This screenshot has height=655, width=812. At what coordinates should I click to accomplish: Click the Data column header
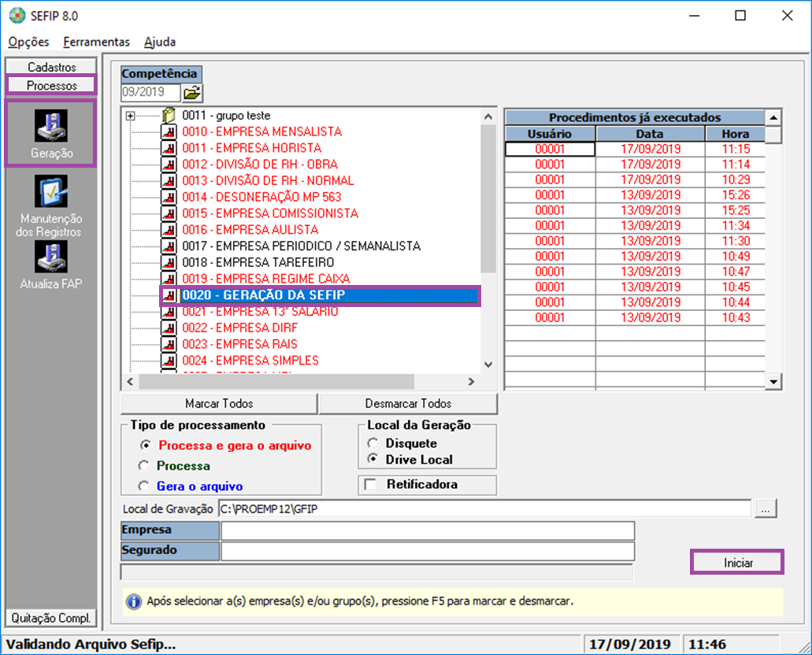point(650,134)
